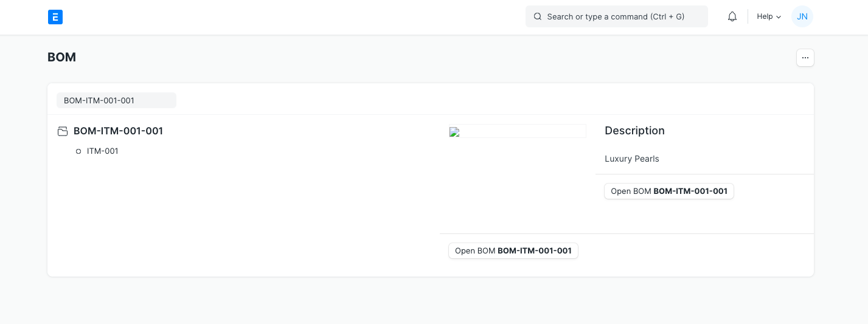868x324 pixels.
Task: Click the Luxury Pearls description text
Action: (631, 159)
